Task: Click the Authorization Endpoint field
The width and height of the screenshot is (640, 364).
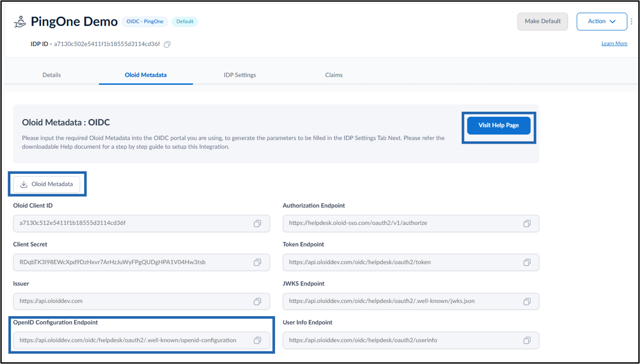Action: (x=411, y=223)
